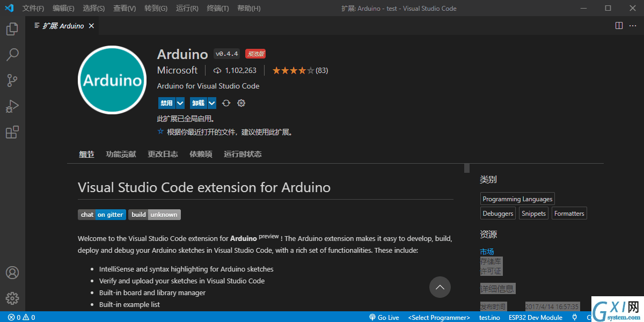Click the Debuggers category tag

point(498,214)
